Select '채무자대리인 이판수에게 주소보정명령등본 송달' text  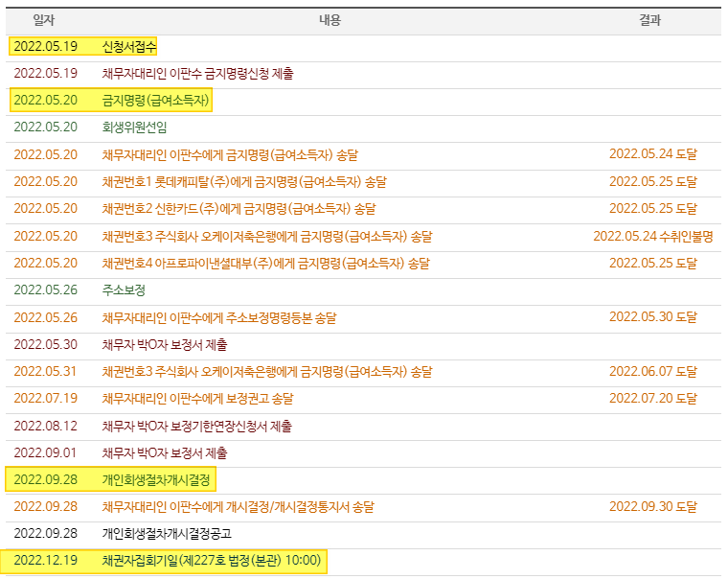point(219,318)
